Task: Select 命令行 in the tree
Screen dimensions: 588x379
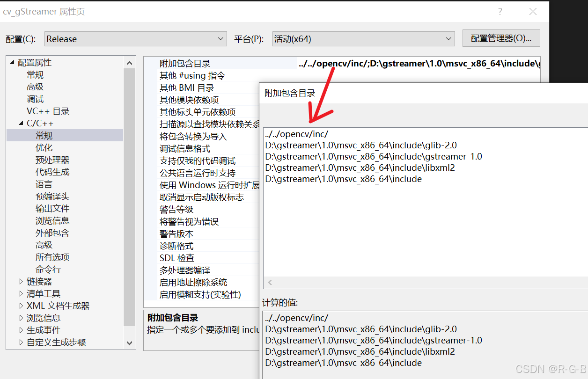Action: pos(48,270)
